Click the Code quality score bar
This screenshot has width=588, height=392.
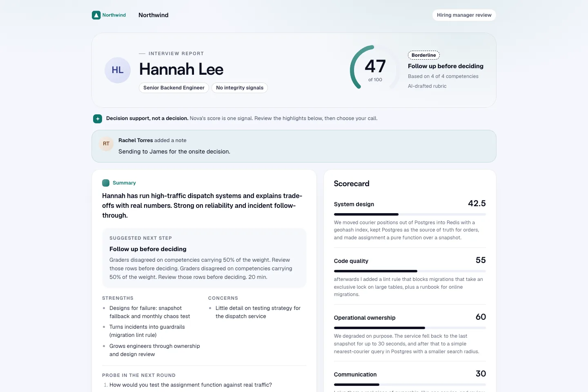click(410, 271)
